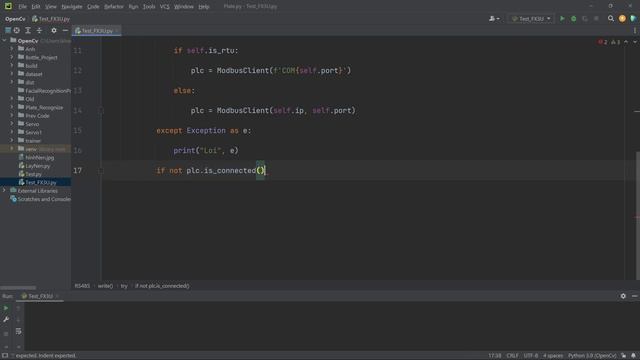The height and width of the screenshot is (360, 640).
Task: Click the stop icon in toolbar
Action: click(596, 19)
